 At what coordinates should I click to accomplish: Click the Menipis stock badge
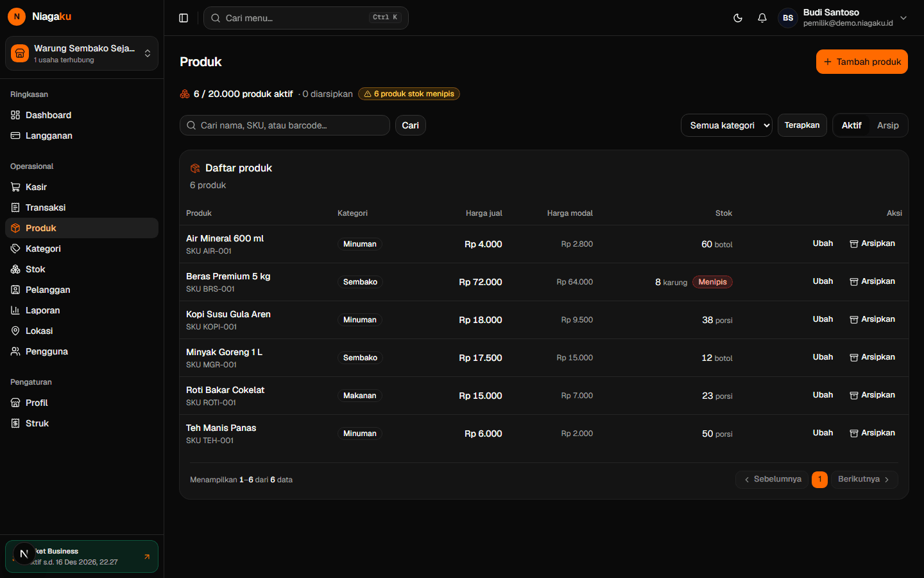point(712,282)
